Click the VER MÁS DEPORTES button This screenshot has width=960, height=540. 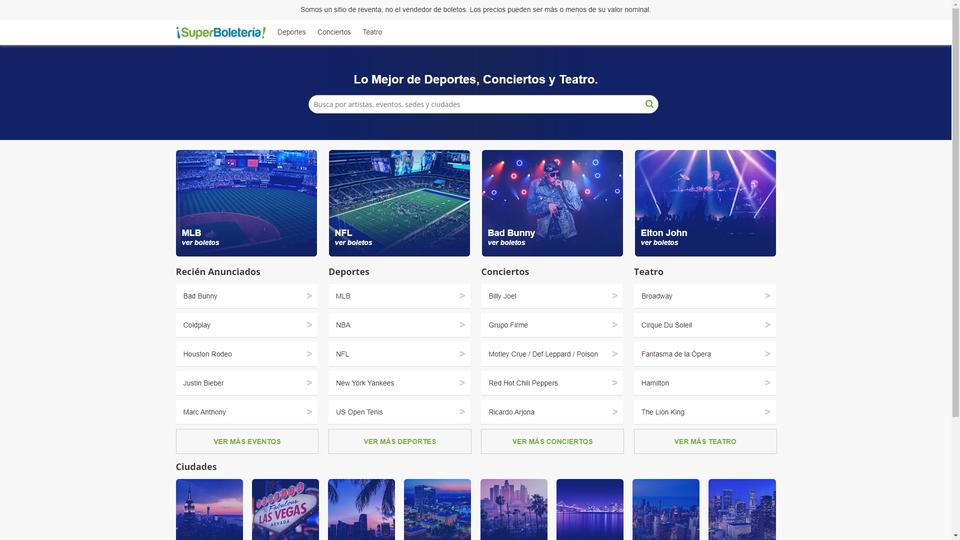click(400, 441)
